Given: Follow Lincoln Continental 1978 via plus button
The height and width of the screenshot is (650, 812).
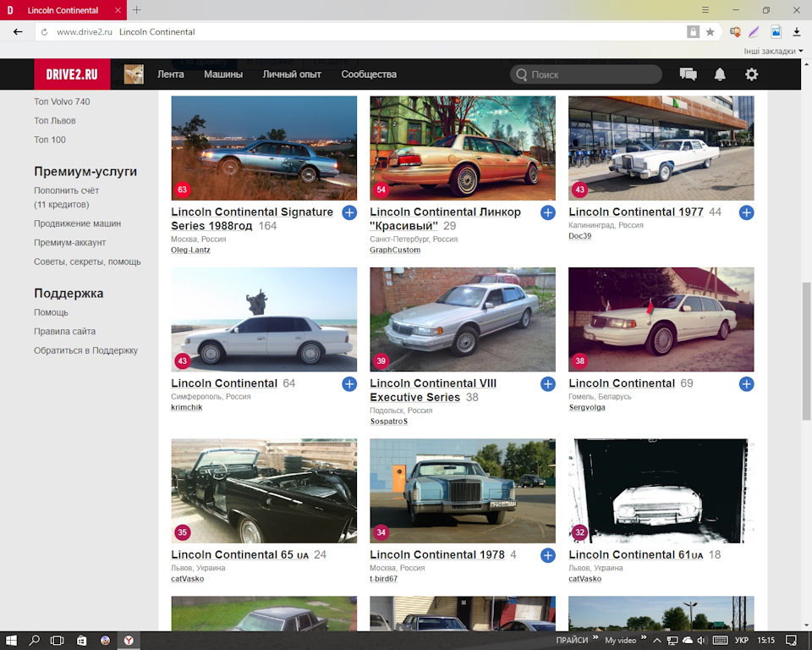Looking at the screenshot, I should [548, 555].
